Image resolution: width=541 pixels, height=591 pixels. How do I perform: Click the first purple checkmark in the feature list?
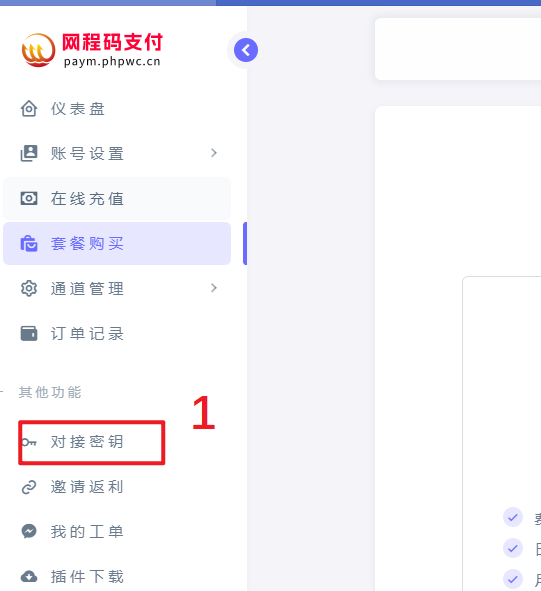[513, 517]
